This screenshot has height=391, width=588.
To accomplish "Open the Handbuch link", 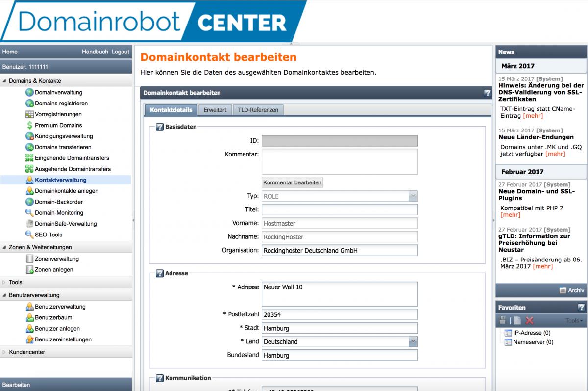I will (95, 52).
